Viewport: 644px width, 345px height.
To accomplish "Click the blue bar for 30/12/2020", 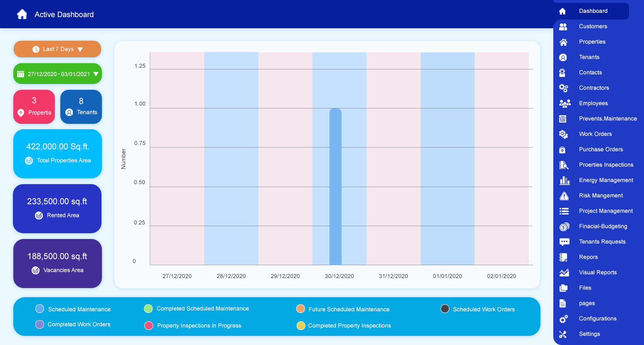I will point(335,187).
